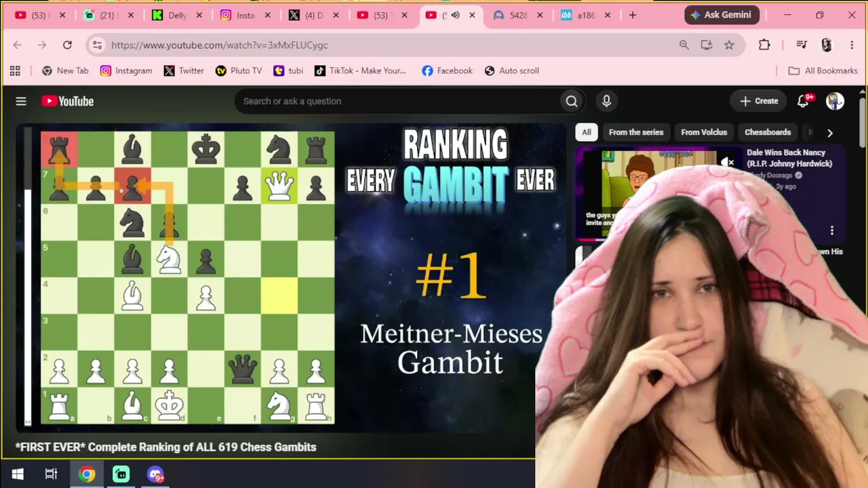Viewport: 868px width, 488px height.
Task: Click the Dale Wins Back Nancy video title
Action: [789, 158]
